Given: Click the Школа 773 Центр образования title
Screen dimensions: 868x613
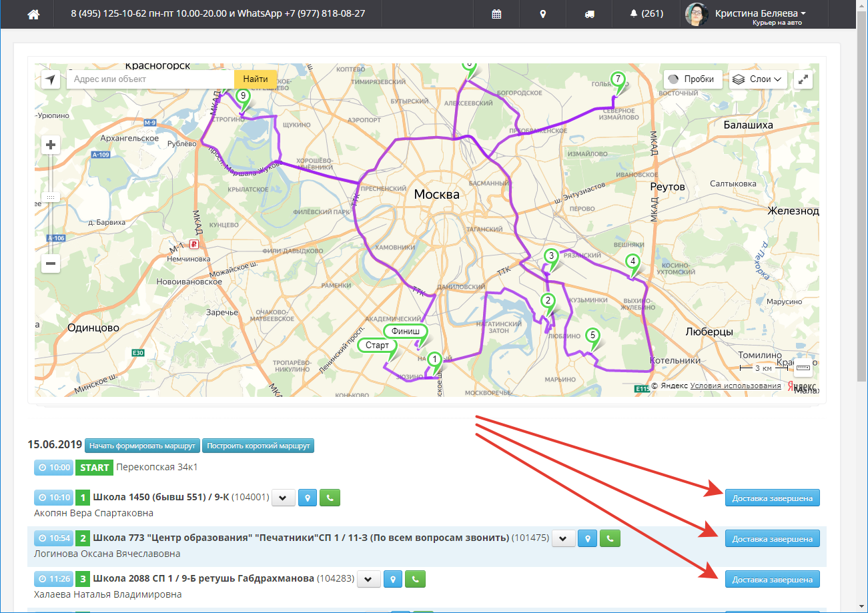Looking at the screenshot, I should tap(301, 538).
